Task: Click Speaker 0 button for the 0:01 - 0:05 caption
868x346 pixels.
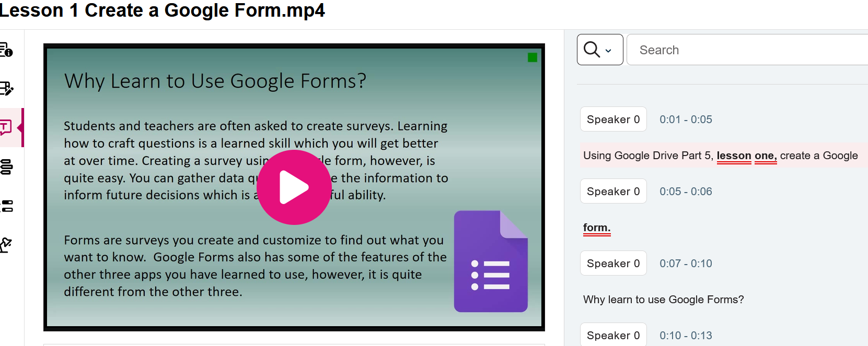Action: point(614,120)
